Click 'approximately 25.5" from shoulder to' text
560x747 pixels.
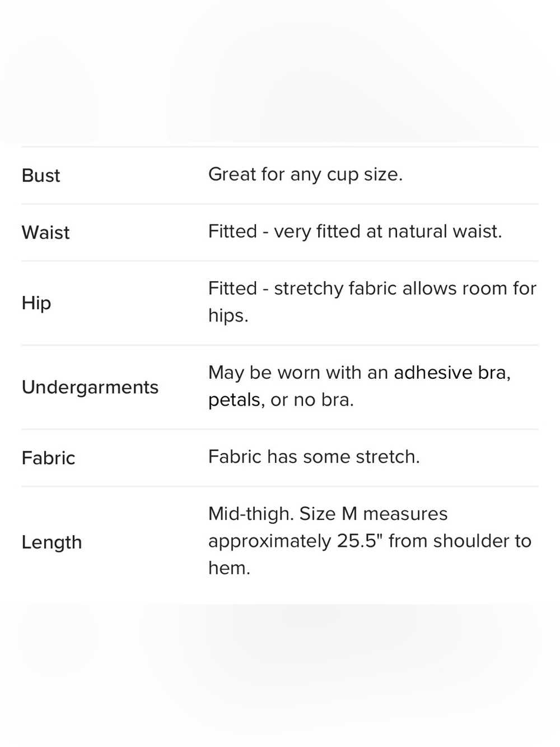coord(370,541)
